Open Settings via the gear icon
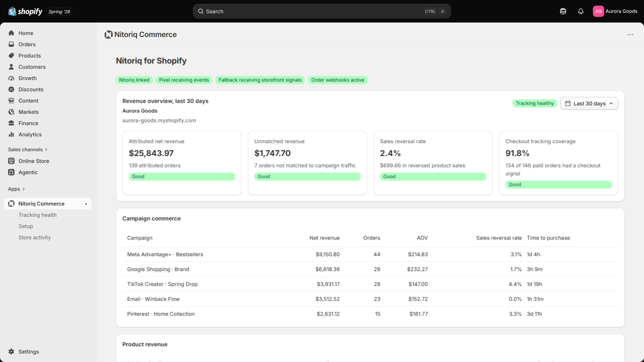This screenshot has width=644, height=362. click(x=11, y=352)
